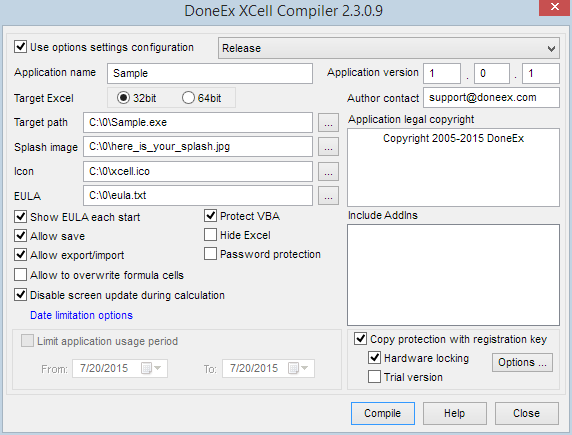Toggle Show EULA each start checkbox
This screenshot has height=435, width=572.
coord(20,217)
